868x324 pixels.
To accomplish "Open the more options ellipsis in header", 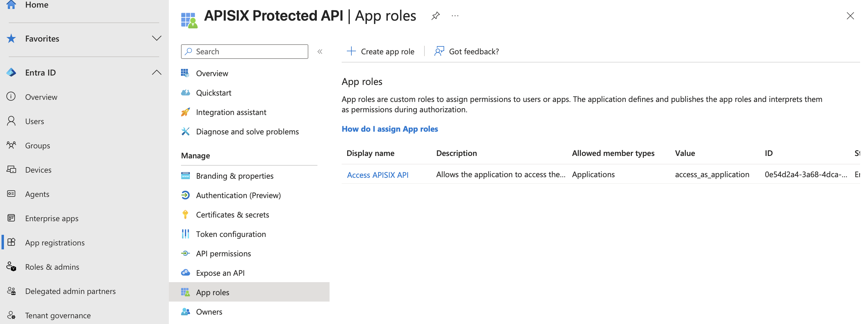I will [455, 16].
